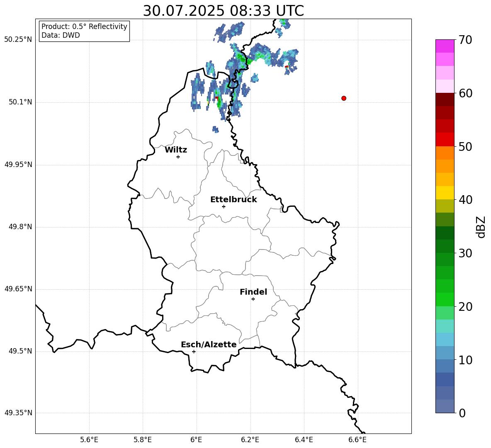Click the 49.95°N latitude label
Screen dimensions: 491x448
click(x=18, y=165)
